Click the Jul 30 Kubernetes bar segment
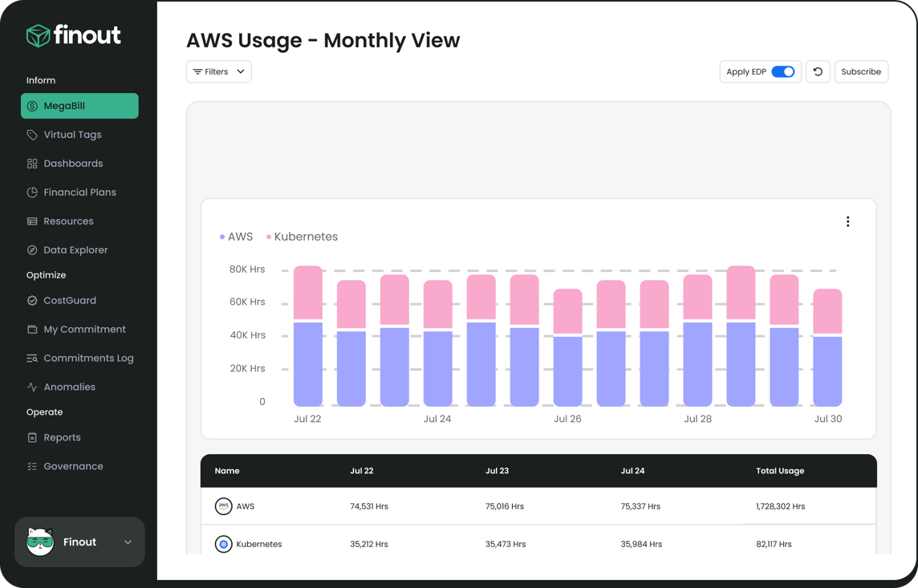 pyautogui.click(x=828, y=311)
